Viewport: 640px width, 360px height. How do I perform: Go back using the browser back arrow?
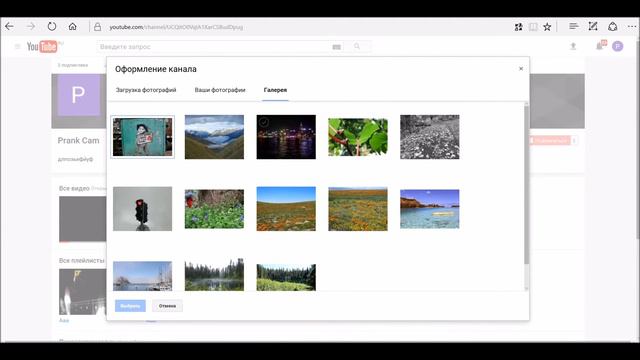tap(9, 27)
